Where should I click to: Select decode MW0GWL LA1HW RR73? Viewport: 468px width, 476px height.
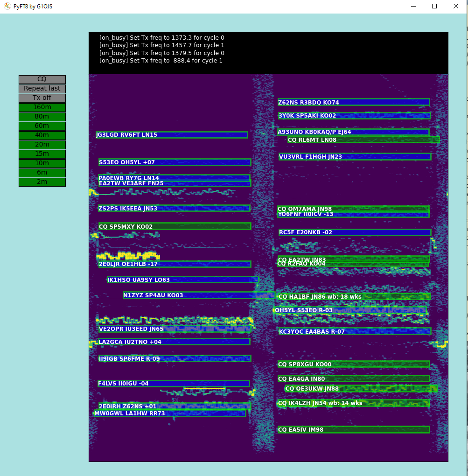pos(170,413)
